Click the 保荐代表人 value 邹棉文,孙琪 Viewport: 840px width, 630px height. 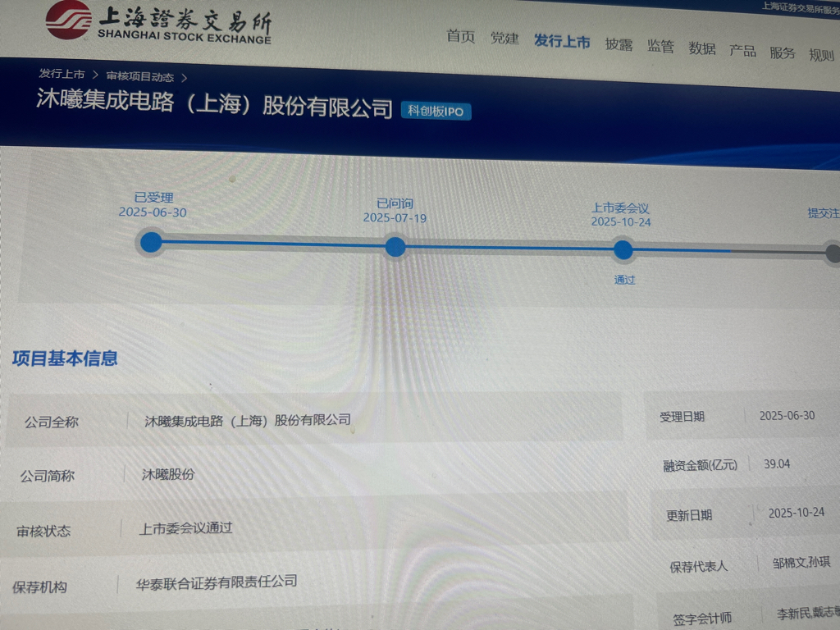pos(801,563)
